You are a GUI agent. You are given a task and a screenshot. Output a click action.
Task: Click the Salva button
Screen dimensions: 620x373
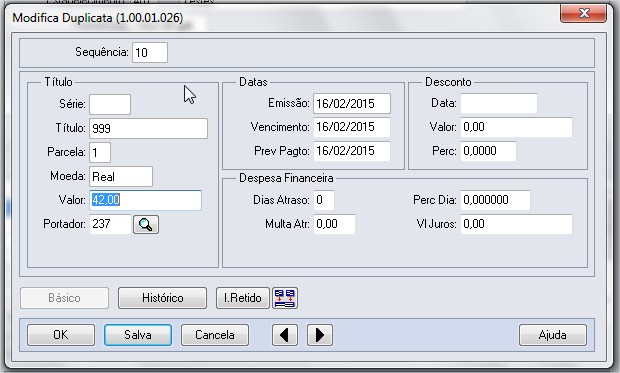(x=138, y=335)
